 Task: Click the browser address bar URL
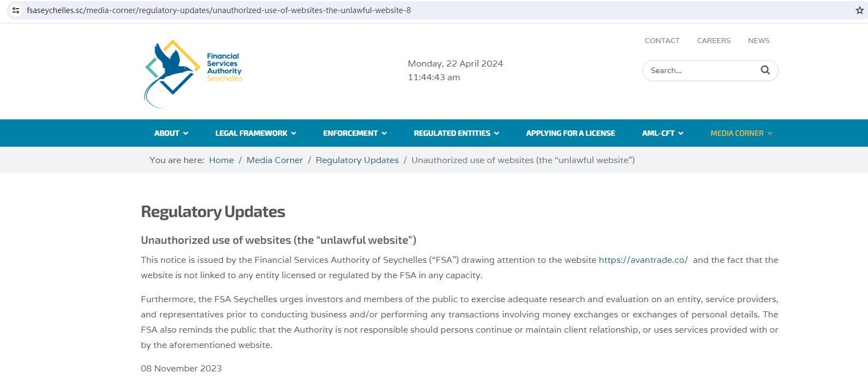[x=218, y=10]
